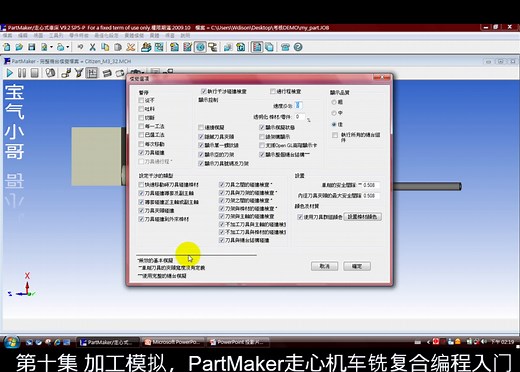Toggle 執行所有的機台組件 checkbox under quality
This screenshot has height=372, width=520.
click(x=335, y=135)
